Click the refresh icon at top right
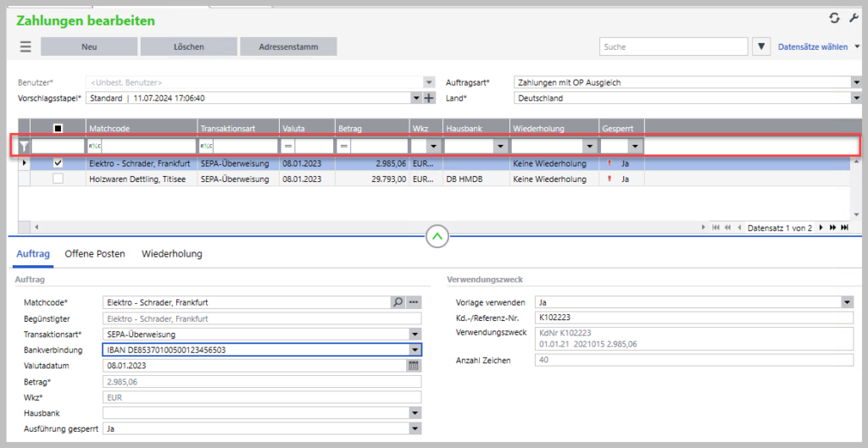 pos(834,19)
